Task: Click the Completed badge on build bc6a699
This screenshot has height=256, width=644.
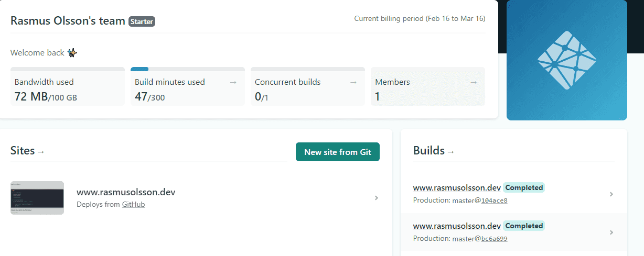Action: pos(524,226)
